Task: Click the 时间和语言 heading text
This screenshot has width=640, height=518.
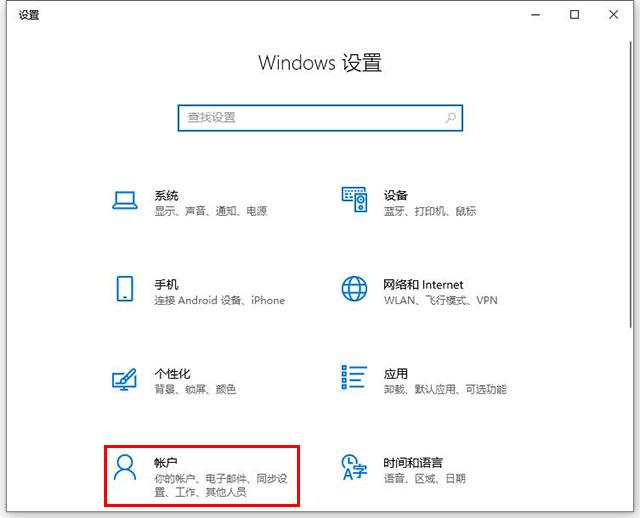Action: 413,462
